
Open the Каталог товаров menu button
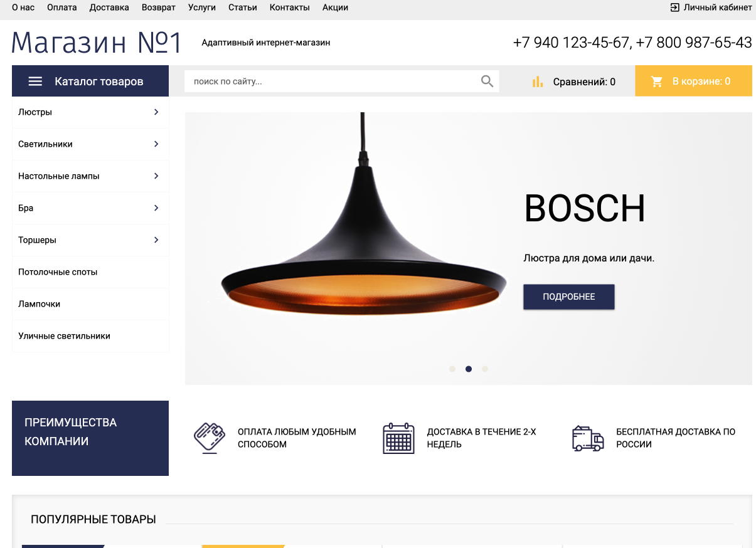tap(90, 81)
